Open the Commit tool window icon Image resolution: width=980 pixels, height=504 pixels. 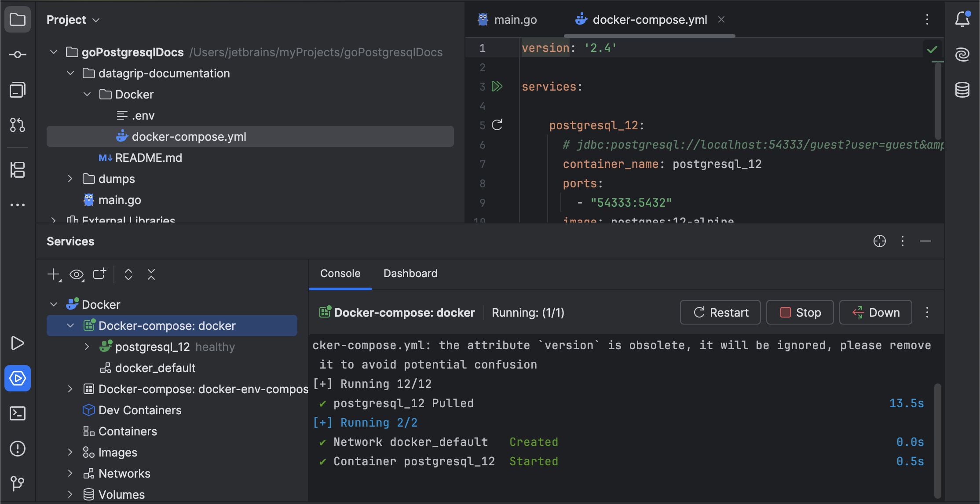point(18,55)
